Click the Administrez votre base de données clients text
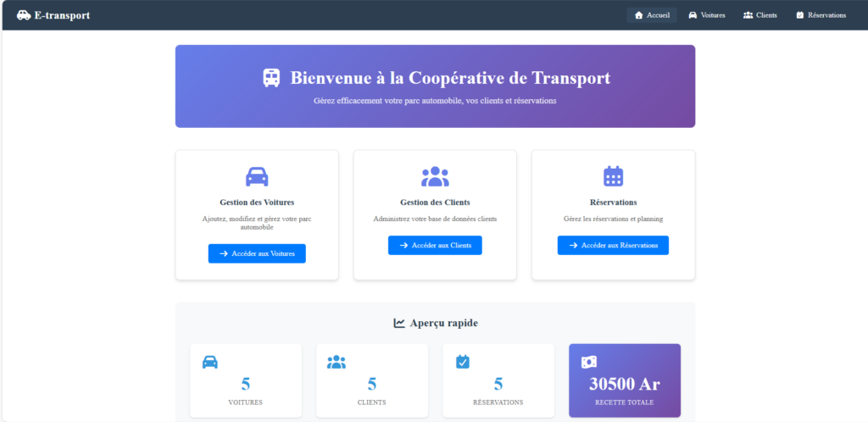The height and width of the screenshot is (422, 868). (x=435, y=219)
